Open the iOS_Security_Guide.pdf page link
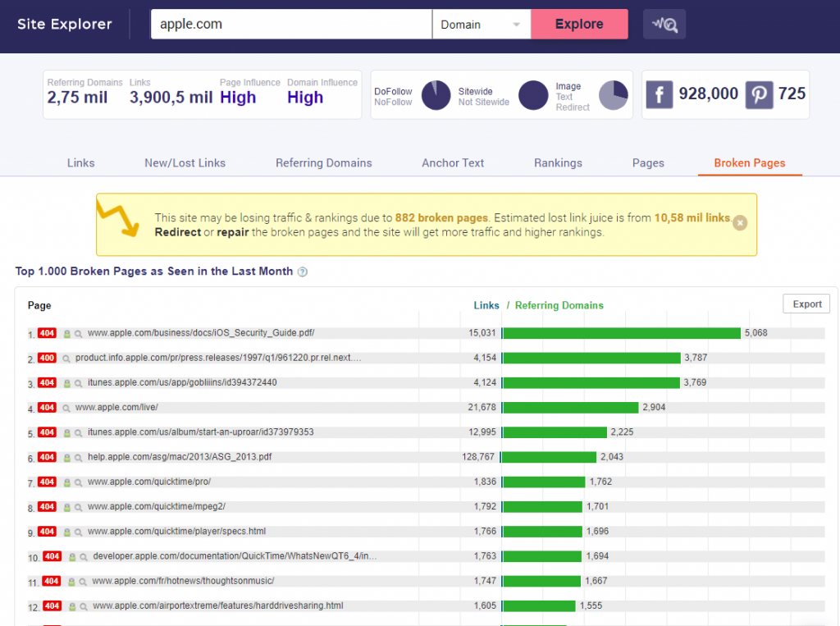 (x=201, y=333)
